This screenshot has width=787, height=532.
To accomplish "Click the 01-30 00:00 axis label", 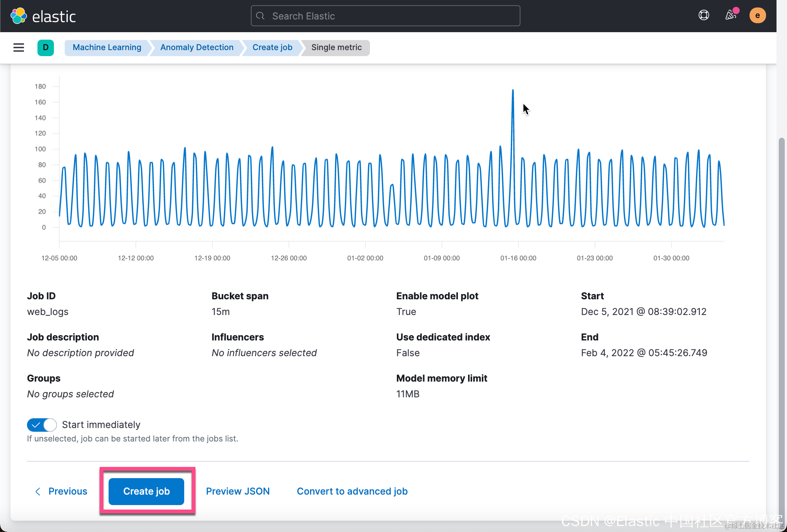I will (671, 258).
